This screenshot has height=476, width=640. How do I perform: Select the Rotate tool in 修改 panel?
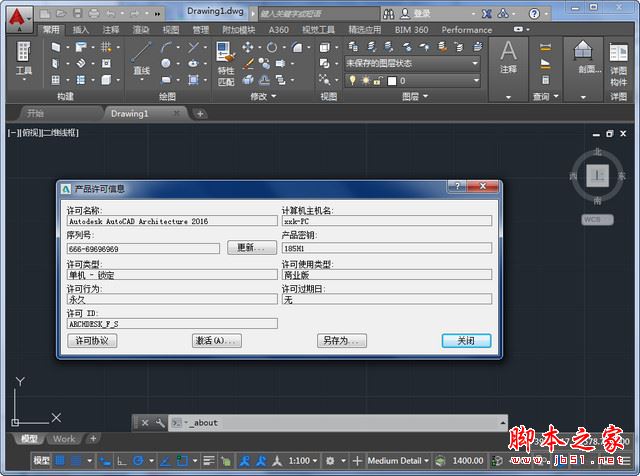click(x=272, y=47)
